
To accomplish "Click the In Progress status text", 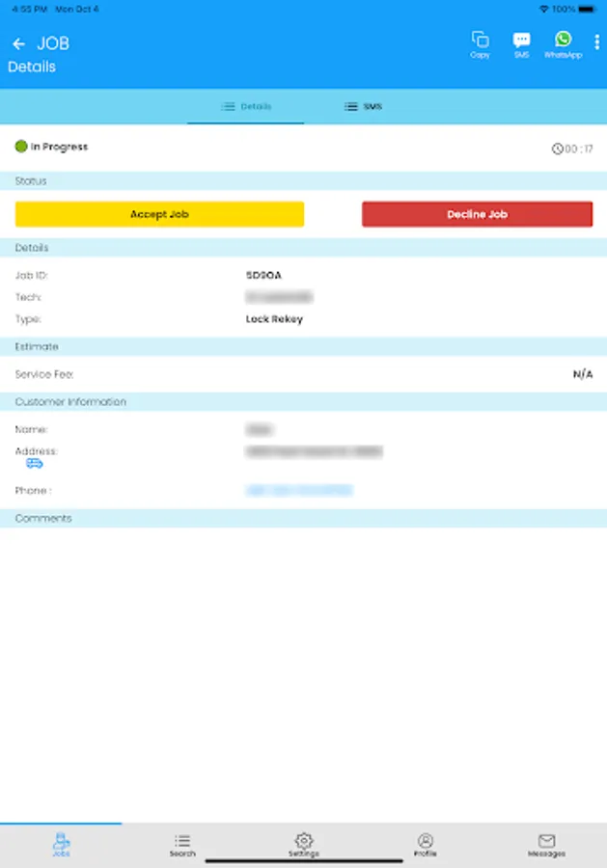I will click(59, 147).
